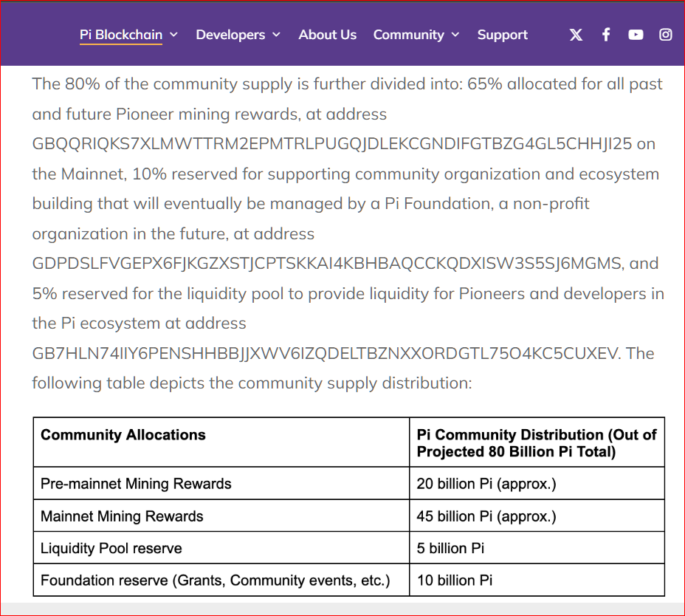Open the X (Twitter) social icon
The height and width of the screenshot is (616, 685).
[x=576, y=35]
